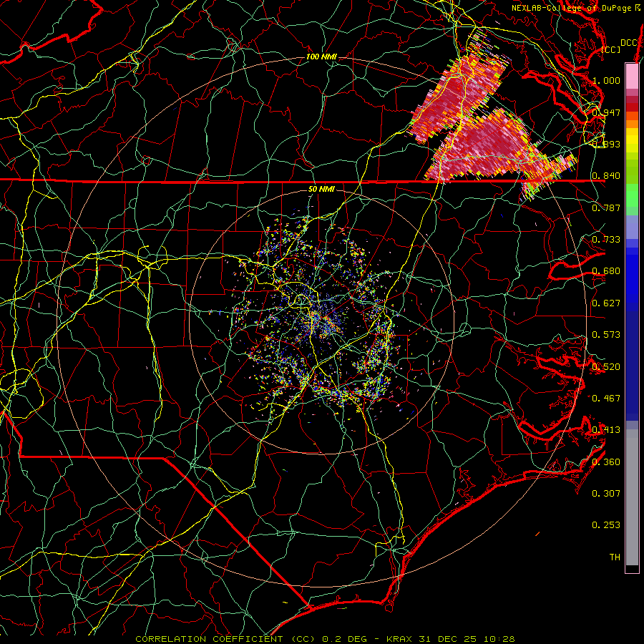The image size is (644, 644).
Task: Click the KRAX 31 DEC 25 10:28 timestamp
Action: coord(451,639)
